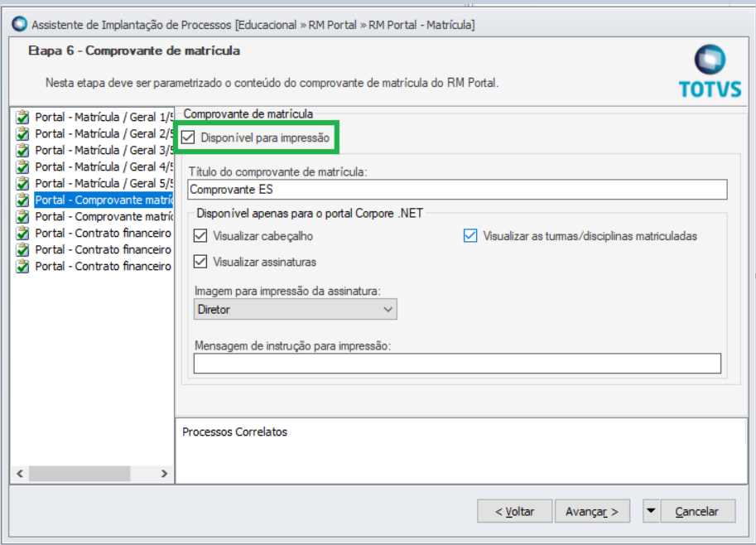756x545 pixels.
Task: Click the Mensagem de instrução para impressão field
Action: [x=457, y=363]
